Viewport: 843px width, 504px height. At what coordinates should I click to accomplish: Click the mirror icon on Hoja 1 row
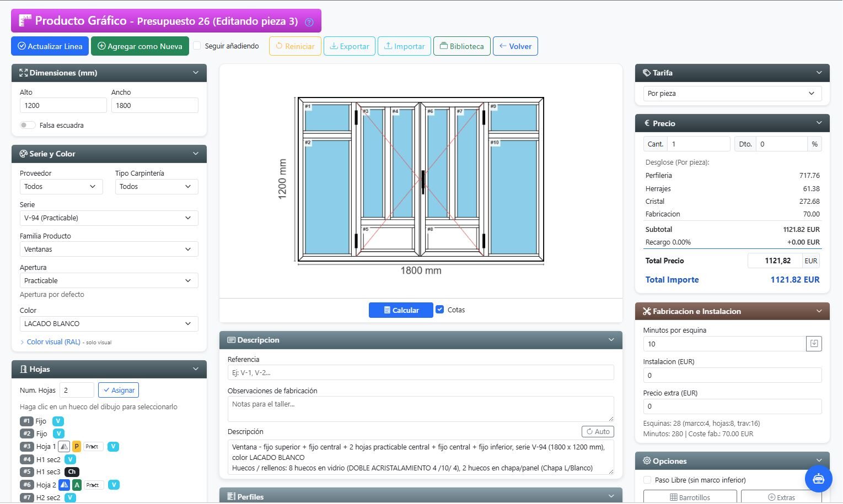[64, 447]
